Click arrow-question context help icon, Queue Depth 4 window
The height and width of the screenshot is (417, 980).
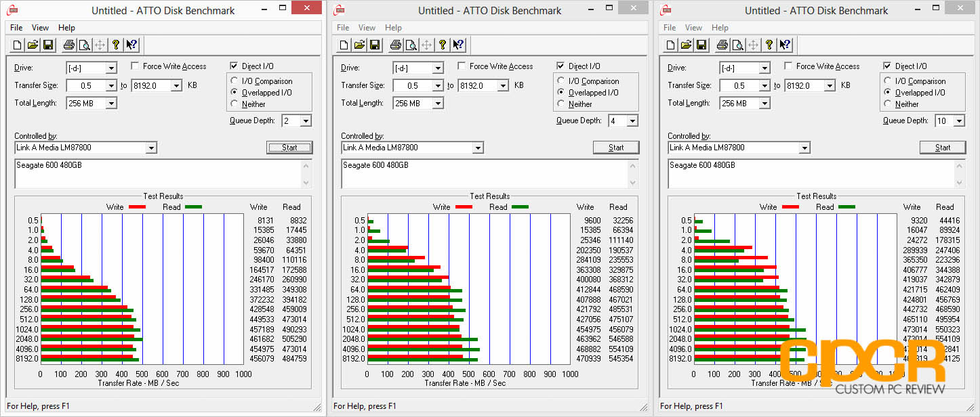(x=458, y=45)
